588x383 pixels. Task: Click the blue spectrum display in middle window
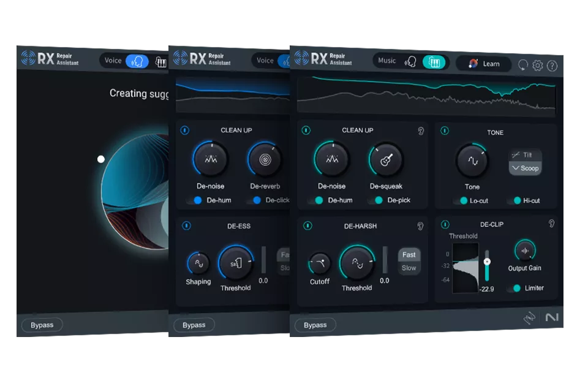coord(233,95)
